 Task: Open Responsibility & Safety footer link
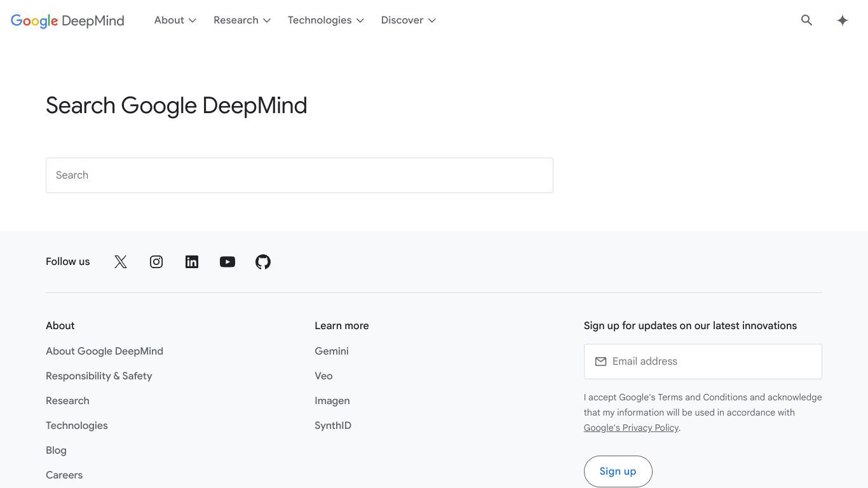click(98, 376)
